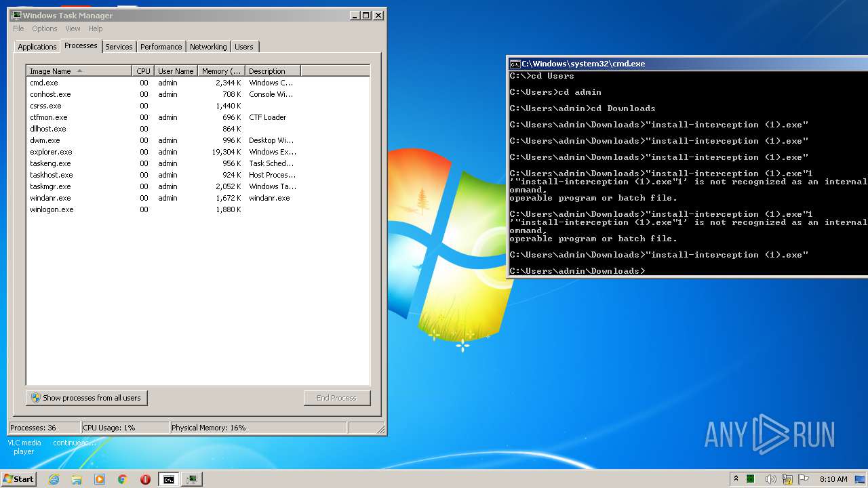Select the taskhost.exe process row
This screenshot has height=488, width=868.
click(198, 175)
